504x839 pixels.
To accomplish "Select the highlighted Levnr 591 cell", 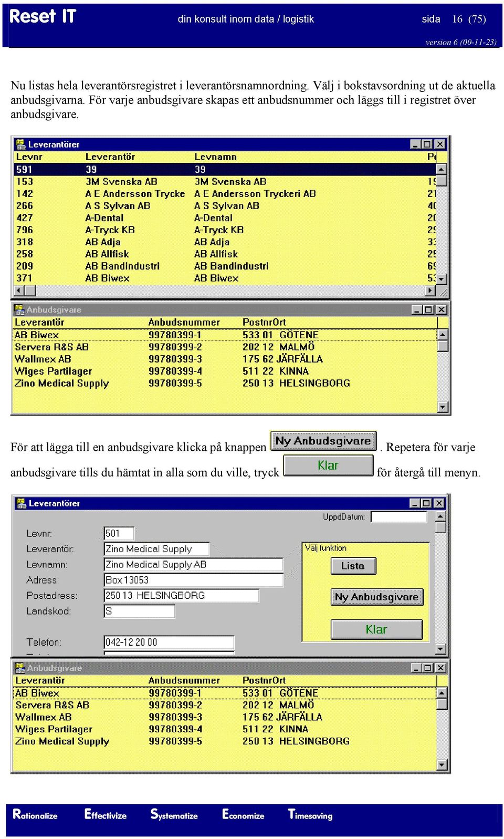I will click(24, 169).
